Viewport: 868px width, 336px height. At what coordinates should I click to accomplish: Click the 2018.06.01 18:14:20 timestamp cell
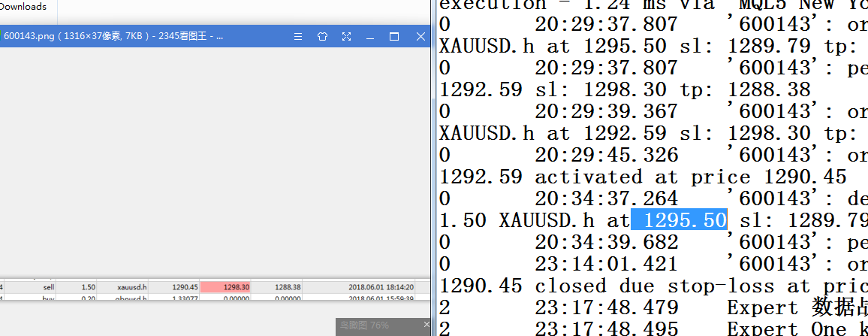(x=383, y=287)
